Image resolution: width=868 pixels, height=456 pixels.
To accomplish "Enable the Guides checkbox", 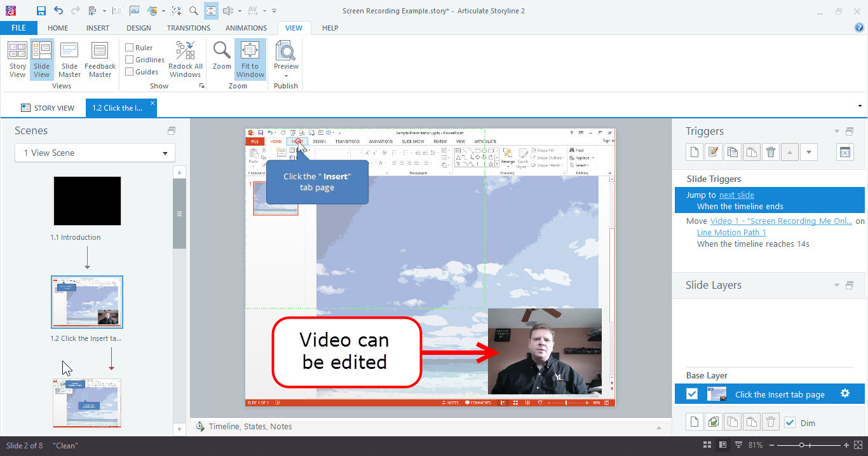I will click(130, 72).
